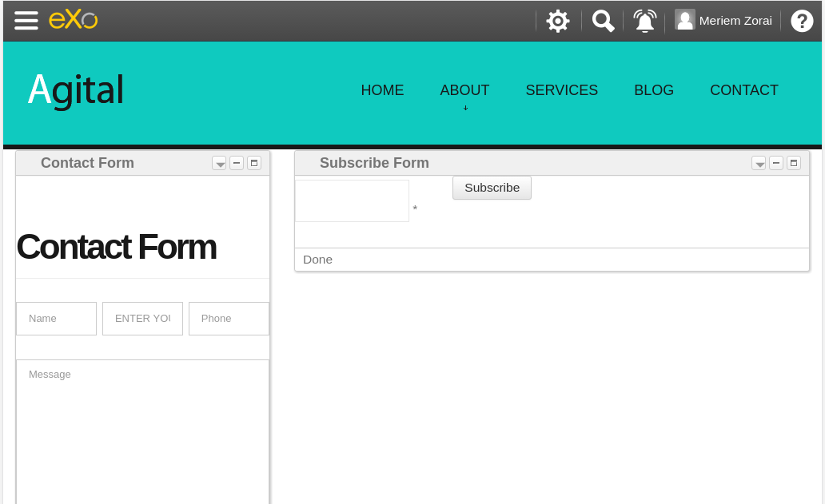The height and width of the screenshot is (504, 825).
Task: Click the eXo logo
Action: click(73, 20)
